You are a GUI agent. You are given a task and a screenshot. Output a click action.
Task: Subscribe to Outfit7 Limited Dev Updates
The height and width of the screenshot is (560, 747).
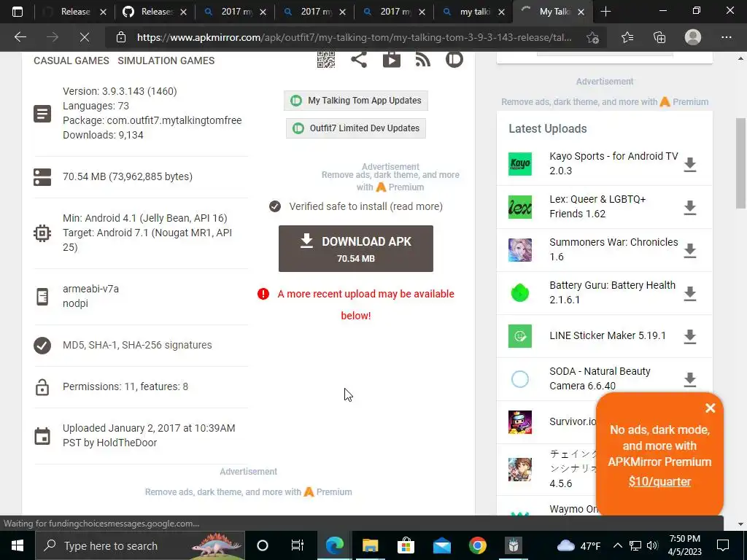(356, 128)
